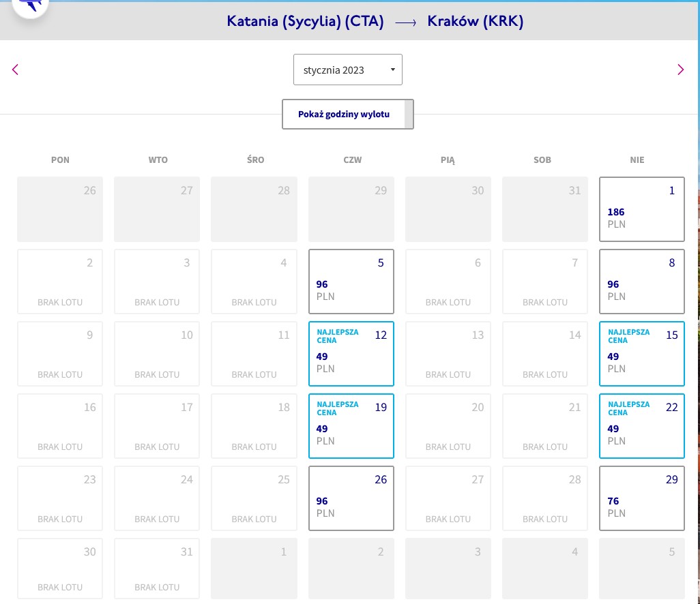Choose best price flight on January 15

click(x=641, y=354)
